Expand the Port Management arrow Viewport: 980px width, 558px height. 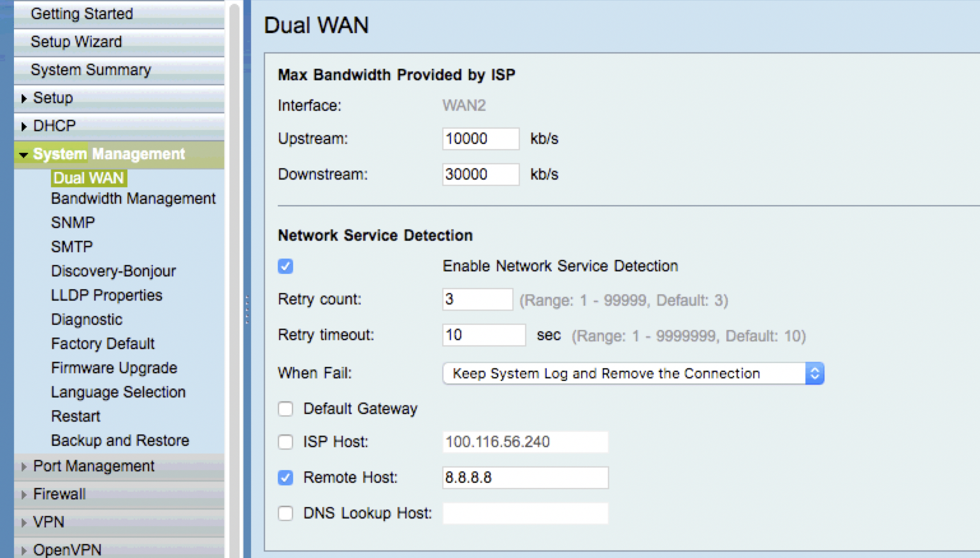click(x=24, y=467)
